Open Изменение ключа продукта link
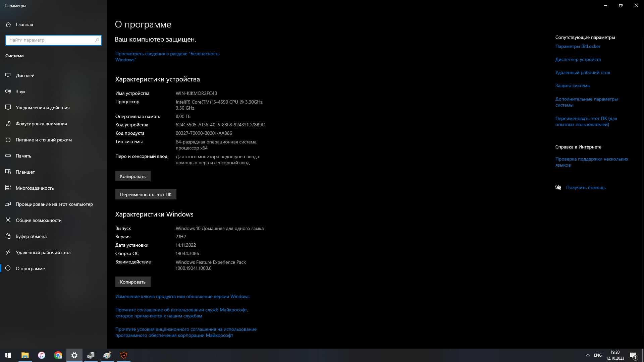Image resolution: width=644 pixels, height=362 pixels. 182,297
